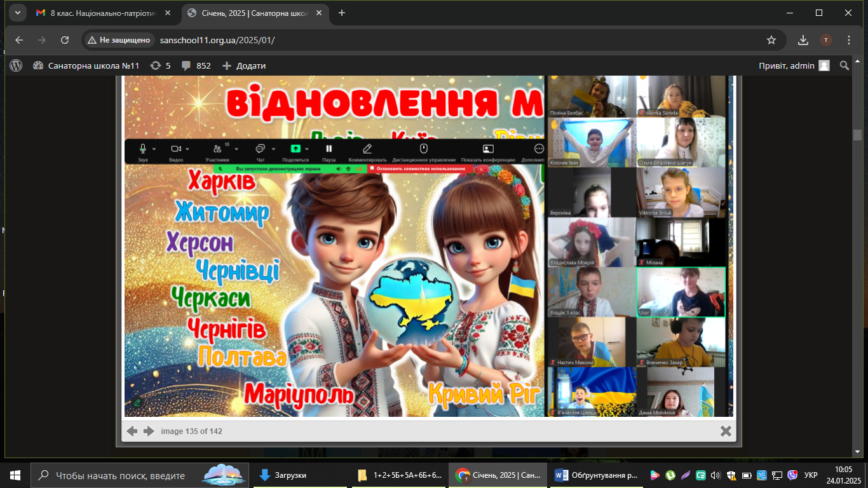Bookmark this page with star icon
This screenshot has width=868, height=488.
(771, 40)
